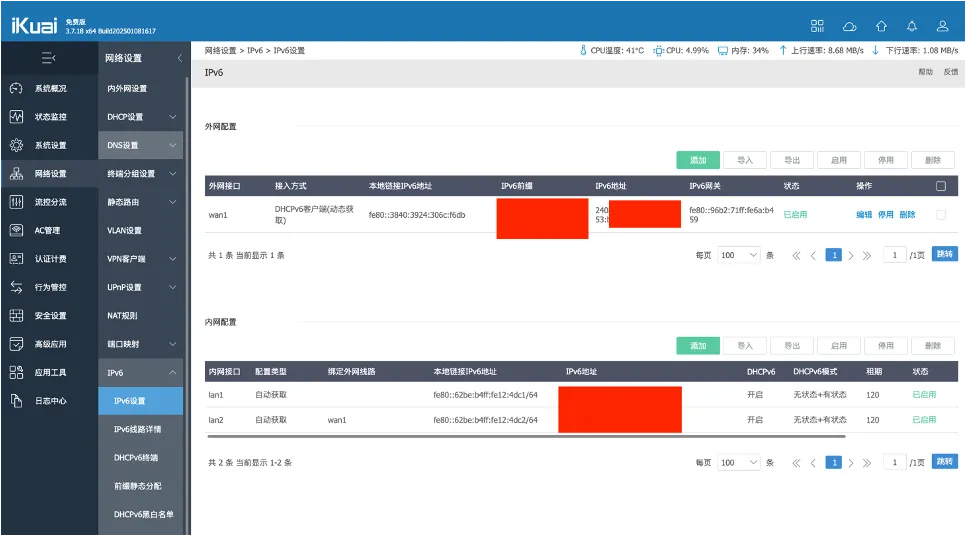Open the app grid icon in header
The width and height of the screenshot is (966, 536).
coord(817,26)
